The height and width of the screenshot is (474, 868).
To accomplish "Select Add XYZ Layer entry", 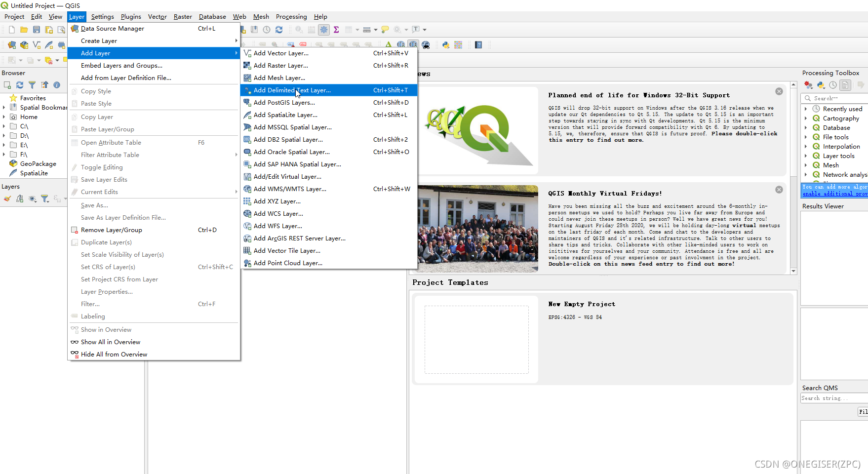I will tap(329, 201).
